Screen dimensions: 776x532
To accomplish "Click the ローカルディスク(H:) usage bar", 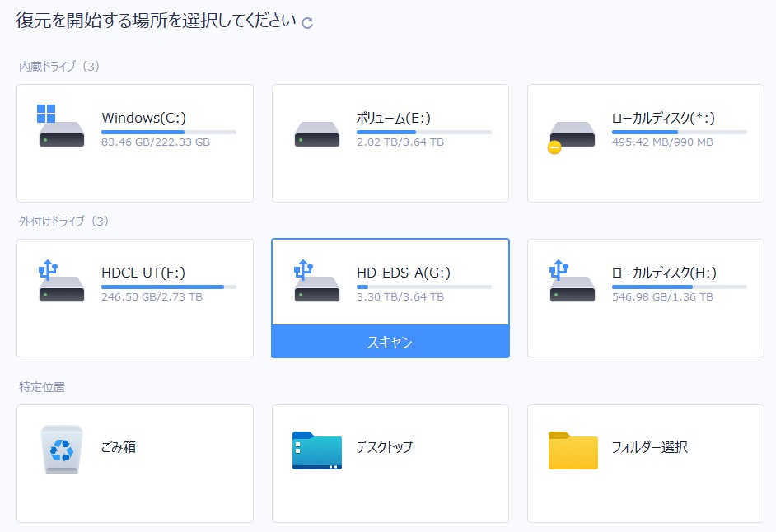I will click(x=680, y=287).
